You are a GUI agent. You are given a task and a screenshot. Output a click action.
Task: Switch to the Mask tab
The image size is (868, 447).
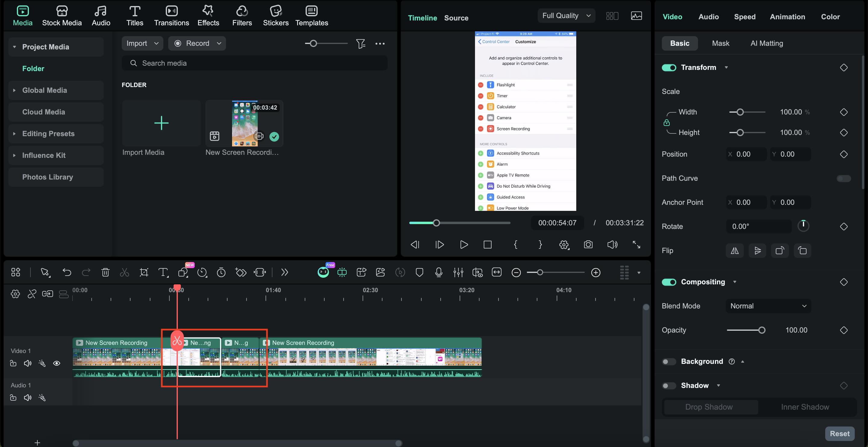(720, 43)
